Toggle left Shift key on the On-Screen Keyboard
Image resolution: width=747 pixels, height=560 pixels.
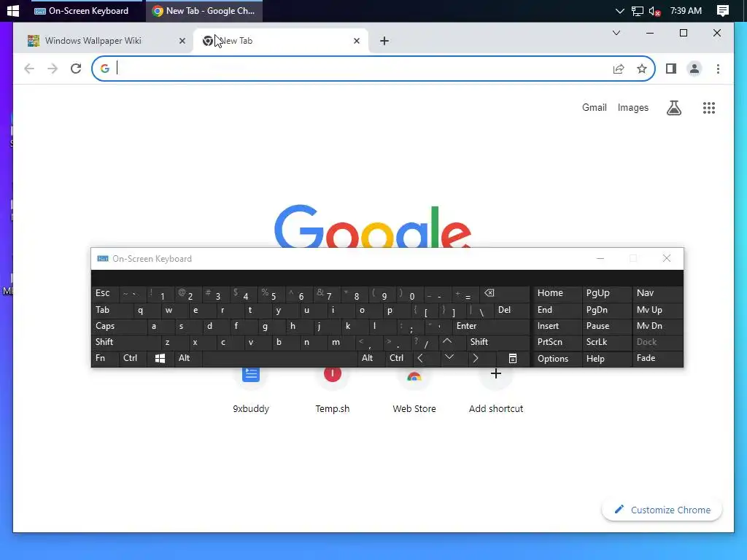(x=126, y=342)
